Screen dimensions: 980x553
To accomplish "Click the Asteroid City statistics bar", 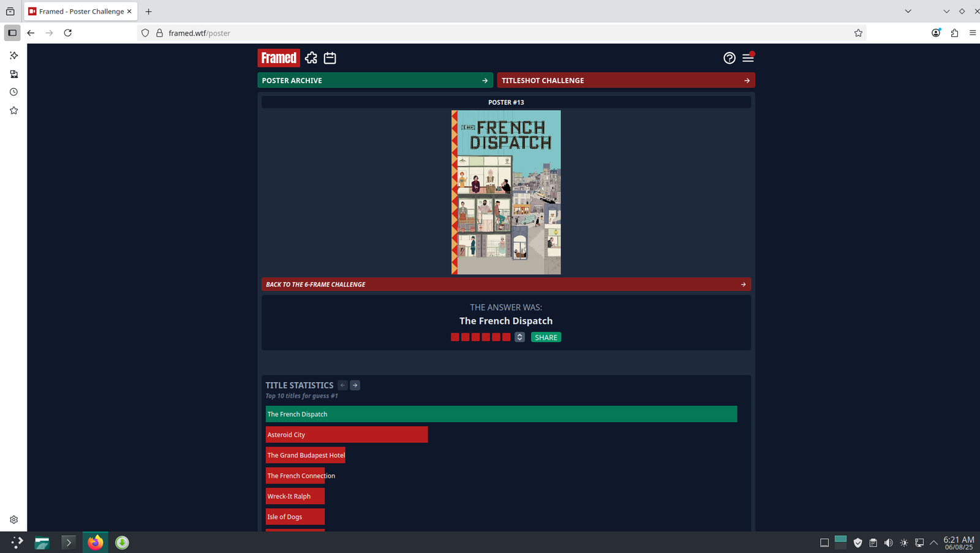I will [x=347, y=435].
